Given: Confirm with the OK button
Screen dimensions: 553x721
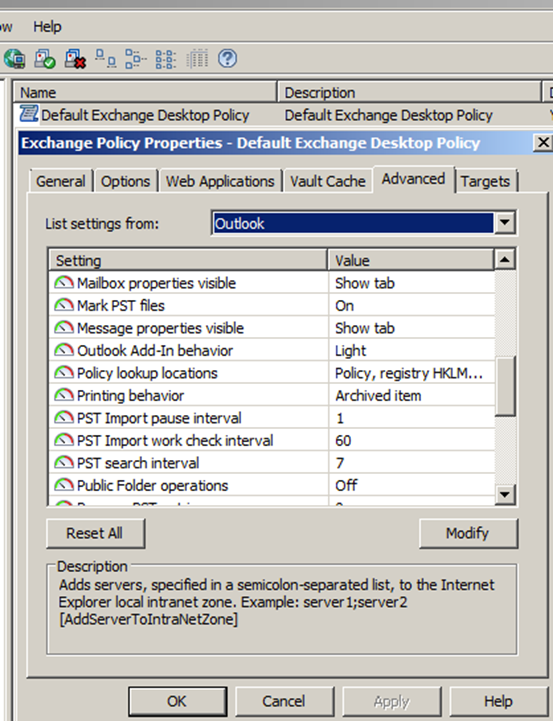Looking at the screenshot, I should click(177, 701).
